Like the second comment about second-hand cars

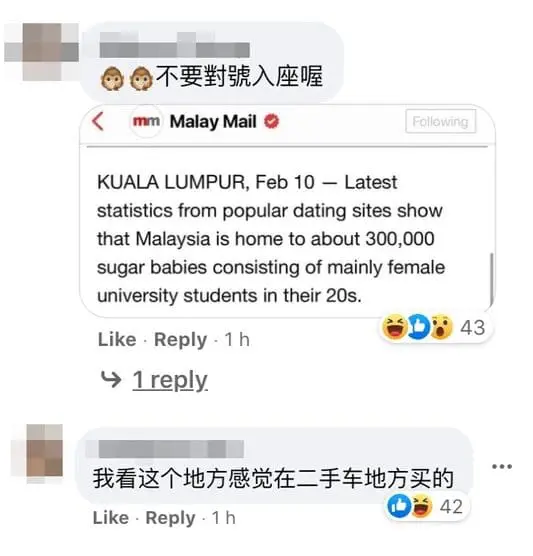tap(111, 518)
